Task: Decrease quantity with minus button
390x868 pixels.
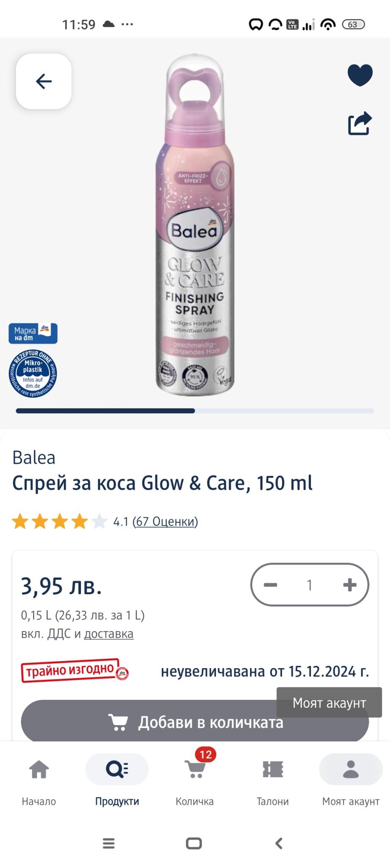Action: coord(270,585)
